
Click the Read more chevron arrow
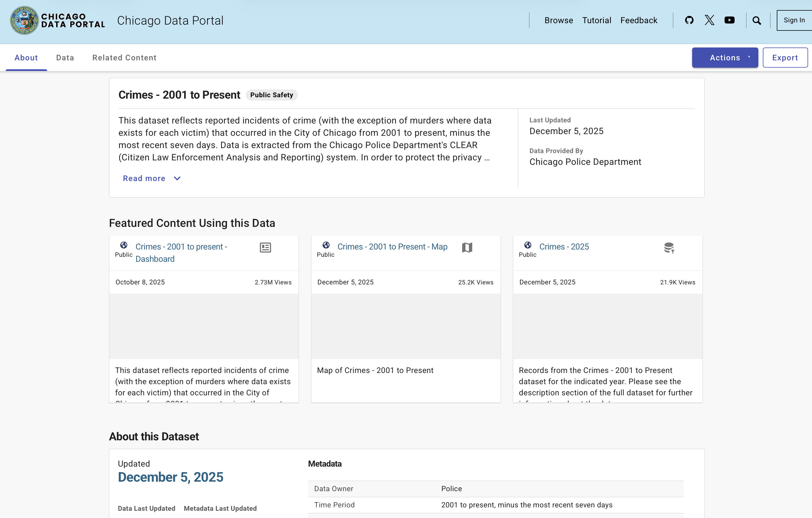pos(177,179)
